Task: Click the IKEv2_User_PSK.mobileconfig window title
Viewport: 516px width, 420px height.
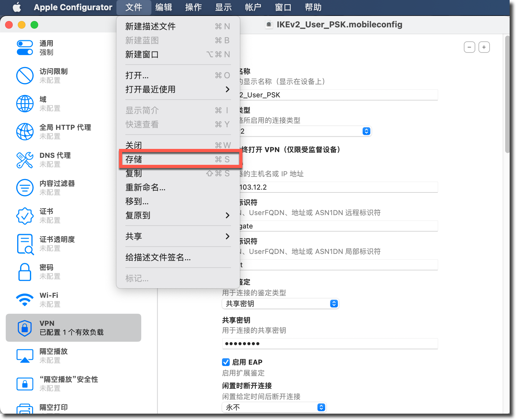Action: coord(339,24)
